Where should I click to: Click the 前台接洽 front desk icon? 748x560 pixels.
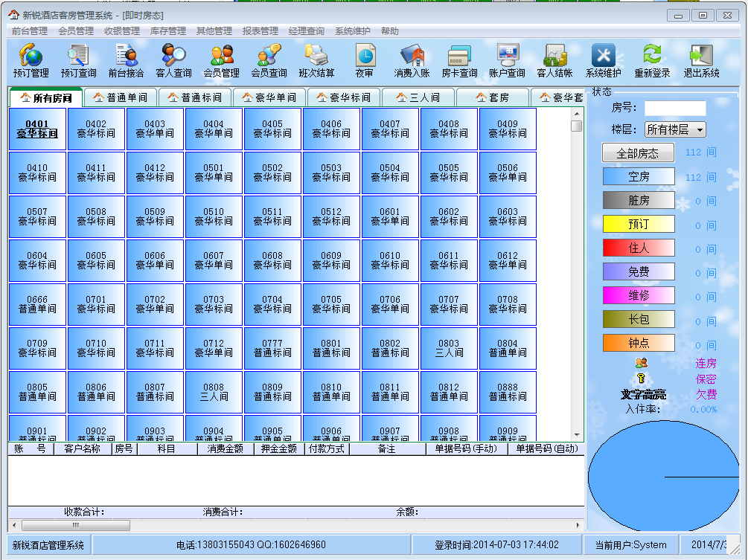point(126,60)
